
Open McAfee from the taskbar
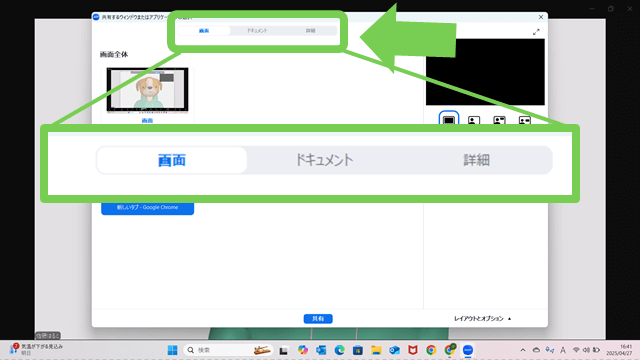413,350
